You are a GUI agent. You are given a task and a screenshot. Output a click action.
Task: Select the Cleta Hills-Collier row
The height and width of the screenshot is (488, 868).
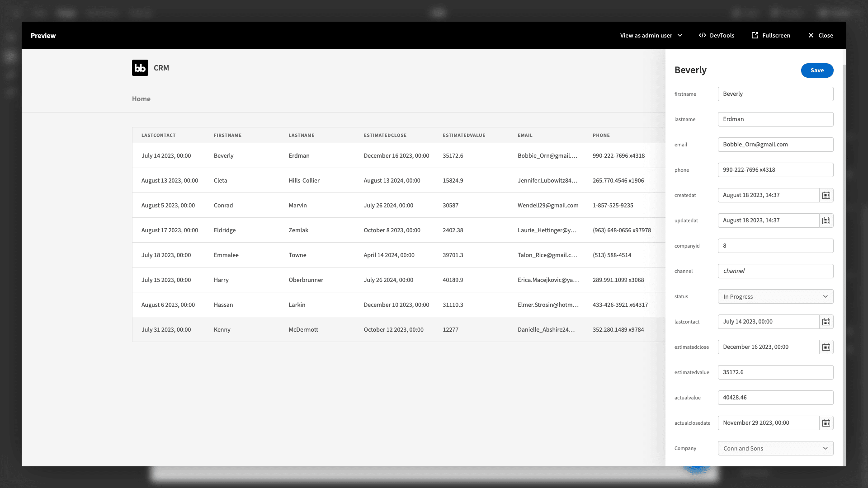click(x=399, y=180)
